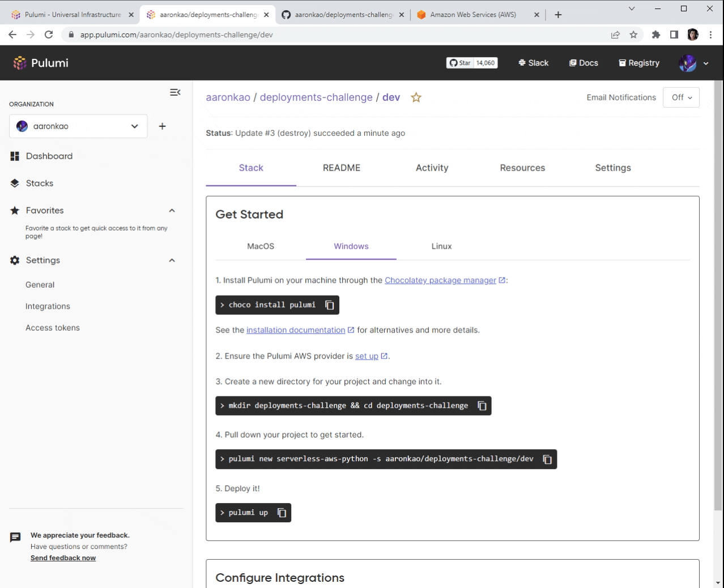Collapse the Favorites section

click(x=172, y=211)
